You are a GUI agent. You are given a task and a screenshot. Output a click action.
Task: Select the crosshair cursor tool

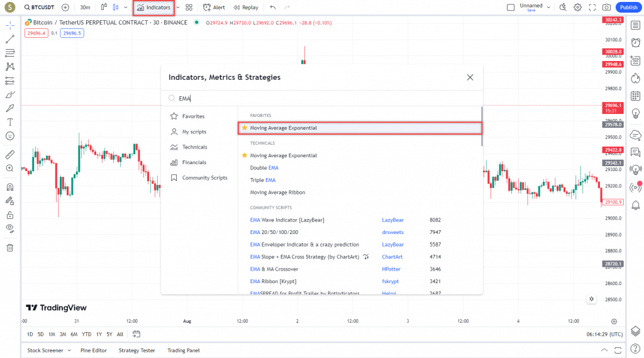(x=10, y=26)
